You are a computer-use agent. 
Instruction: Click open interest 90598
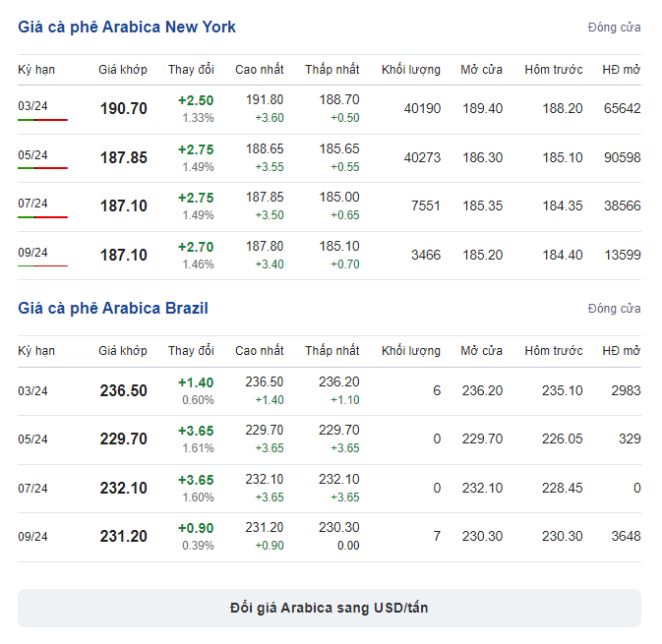tap(623, 158)
